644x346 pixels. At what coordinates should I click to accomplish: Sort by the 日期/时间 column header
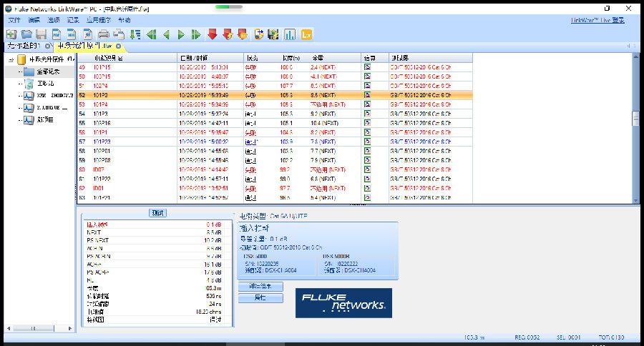point(210,58)
